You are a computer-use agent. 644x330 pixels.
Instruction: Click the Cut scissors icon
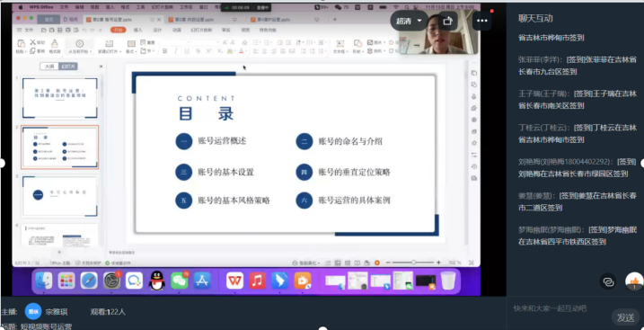click(33, 42)
